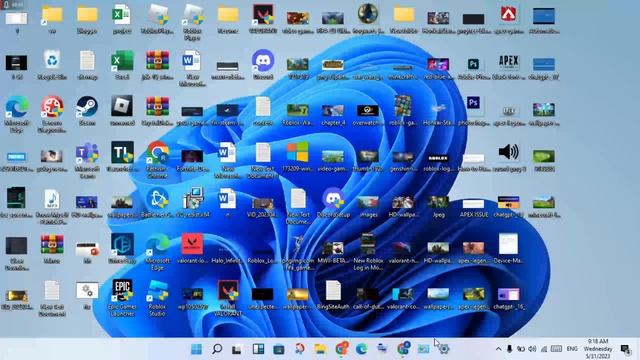Open taskbar Search
The width and height of the screenshot is (640, 360).
pos(217,349)
